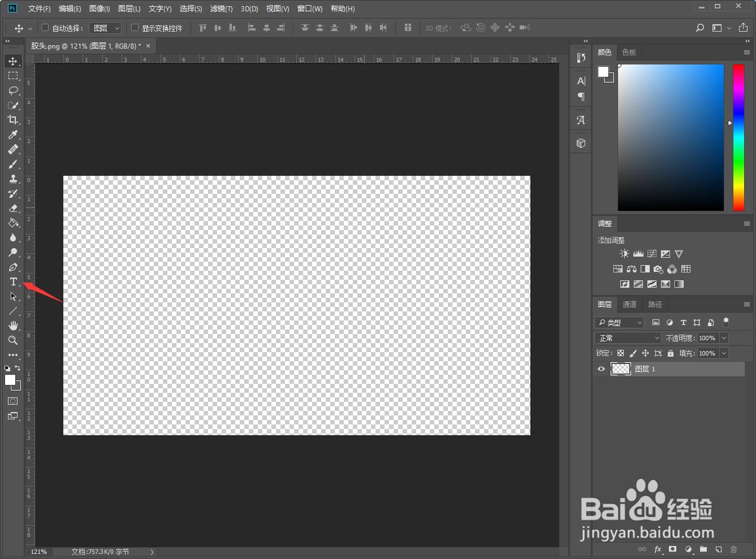
Task: Open the 文件(F) menu
Action: (x=39, y=8)
